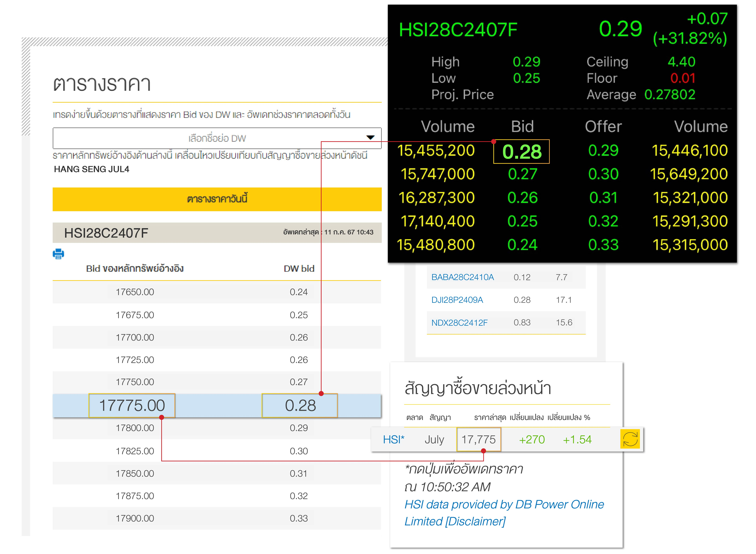Click the yellow refresh price icon
756x554 pixels.
click(x=630, y=439)
